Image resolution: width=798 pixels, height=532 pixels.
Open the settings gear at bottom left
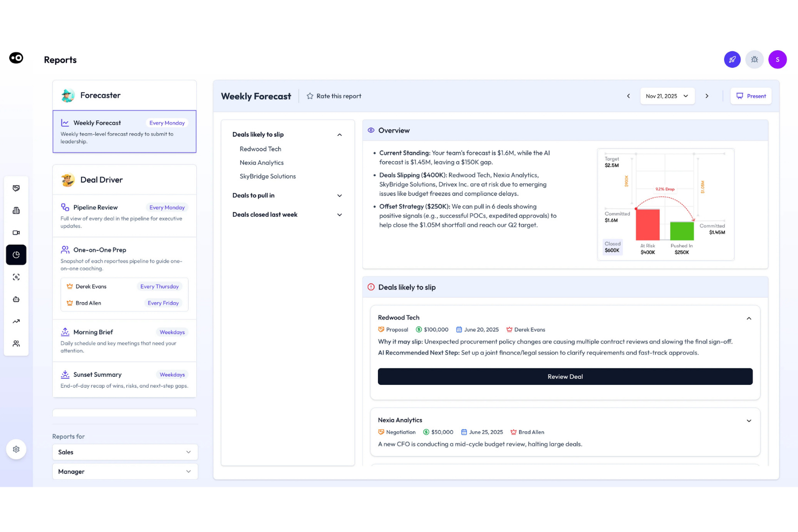coord(16,449)
